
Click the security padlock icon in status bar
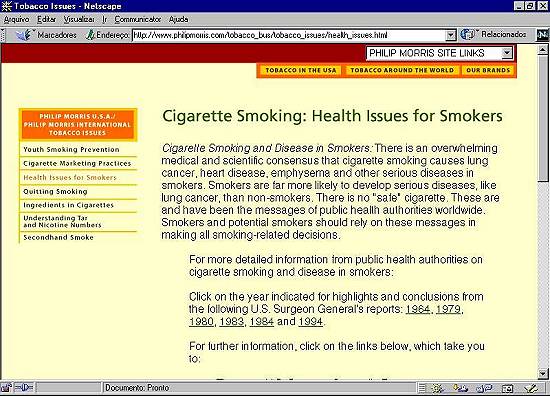[x=6, y=388]
